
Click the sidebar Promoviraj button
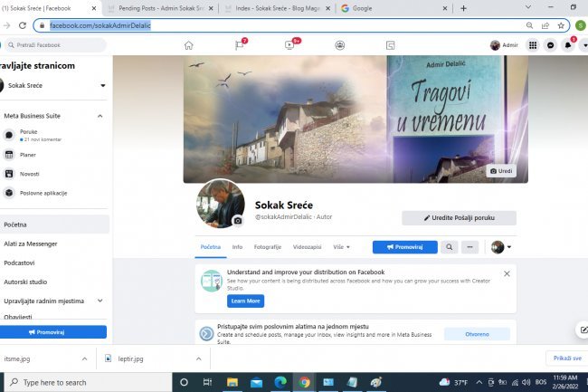(x=53, y=332)
